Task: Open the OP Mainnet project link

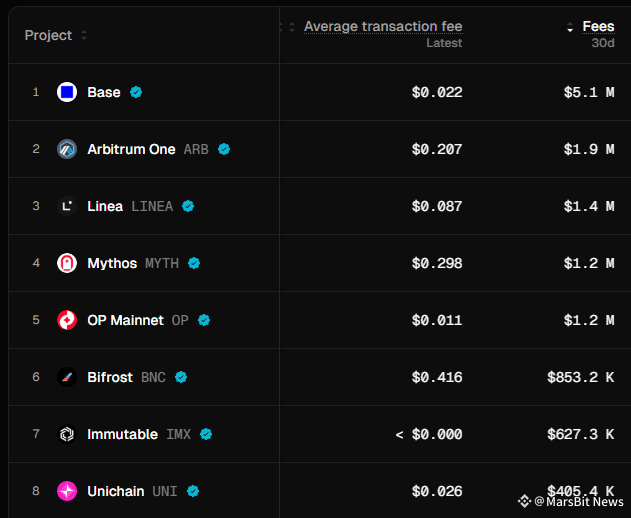Action: pos(125,320)
